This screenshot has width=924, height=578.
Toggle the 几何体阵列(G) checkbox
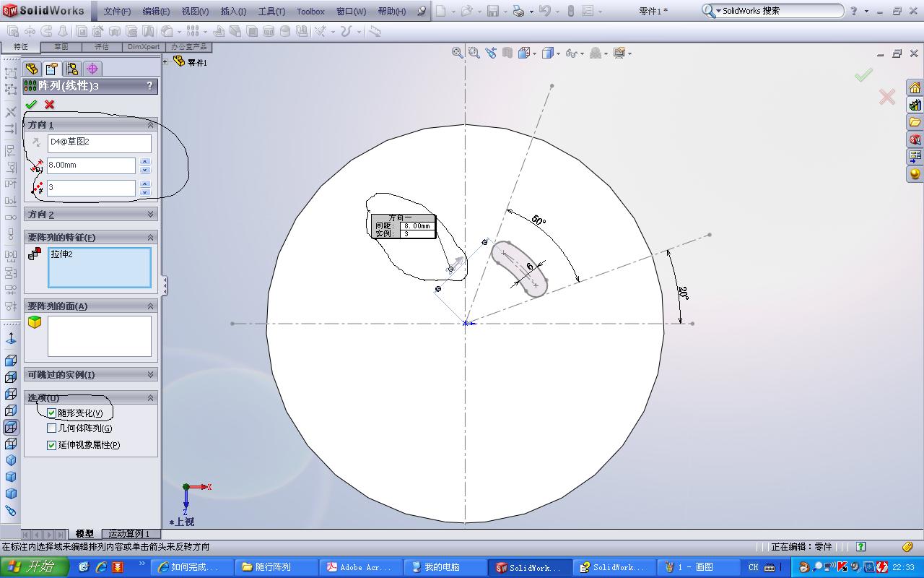51,428
